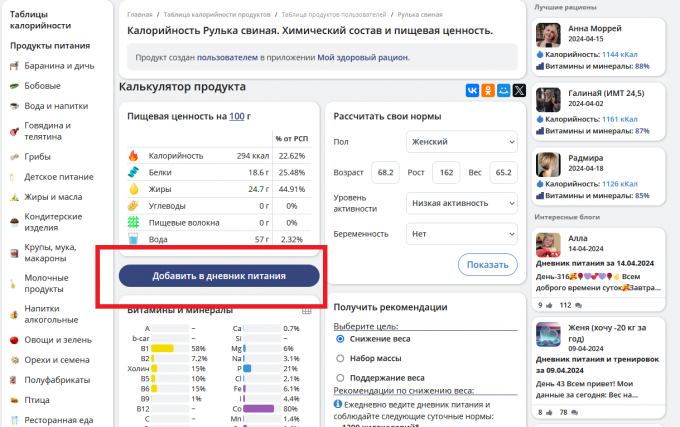Share on X (Twitter)

519,90
